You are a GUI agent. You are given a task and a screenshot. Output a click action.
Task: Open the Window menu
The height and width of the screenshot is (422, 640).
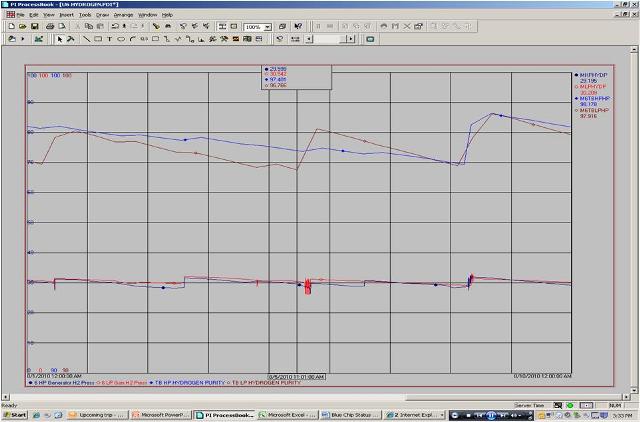[147, 15]
